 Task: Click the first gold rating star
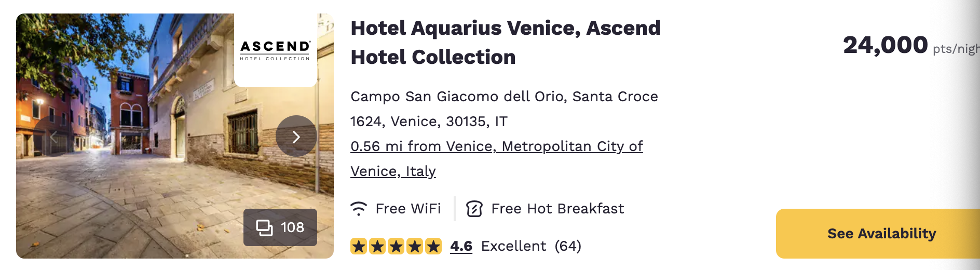tap(359, 246)
